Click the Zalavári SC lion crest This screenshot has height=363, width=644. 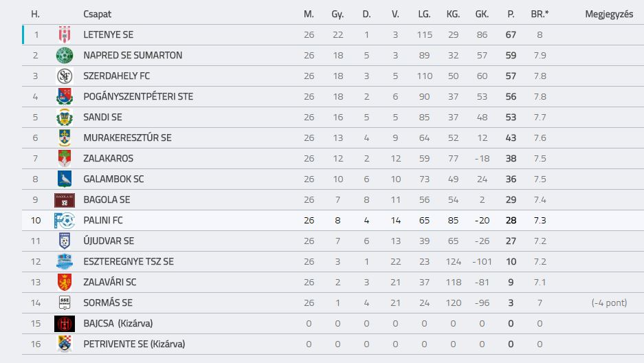click(65, 282)
